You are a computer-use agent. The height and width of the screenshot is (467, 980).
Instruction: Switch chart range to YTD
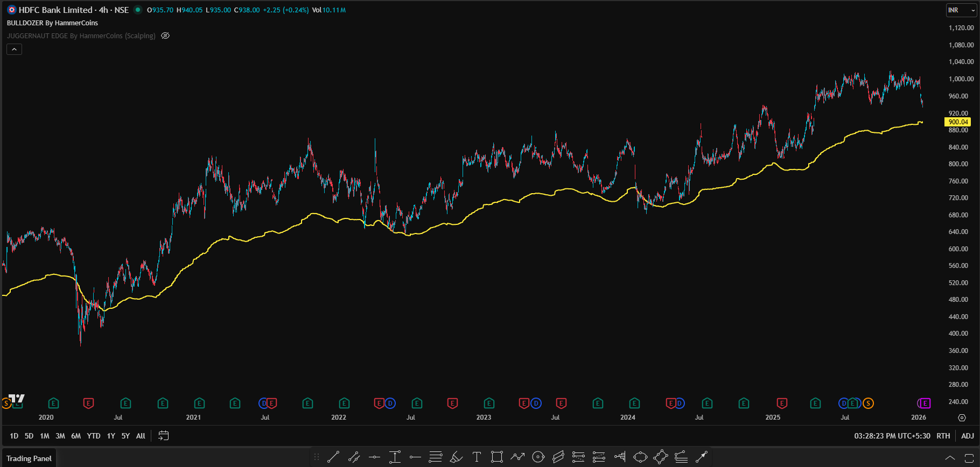point(94,436)
